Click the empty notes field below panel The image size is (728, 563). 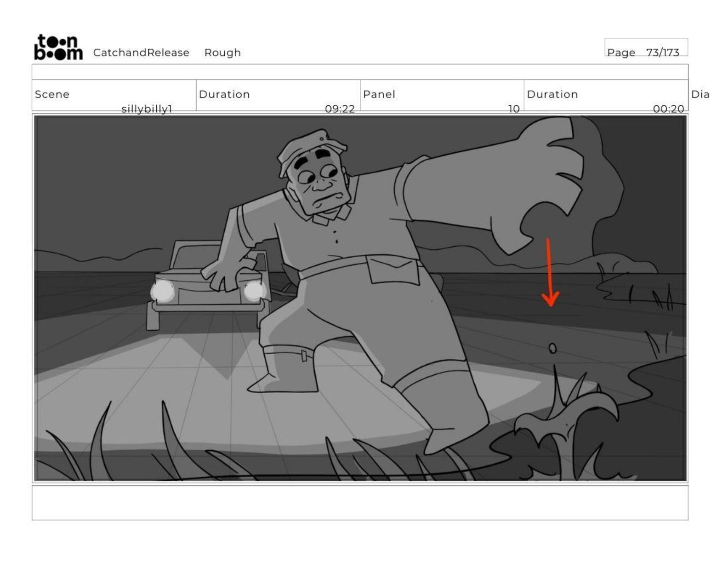(x=360, y=503)
